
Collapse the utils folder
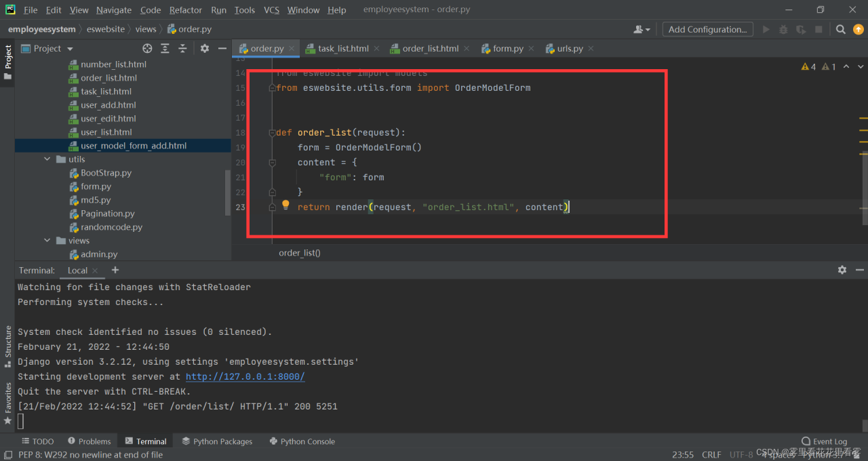(47, 159)
